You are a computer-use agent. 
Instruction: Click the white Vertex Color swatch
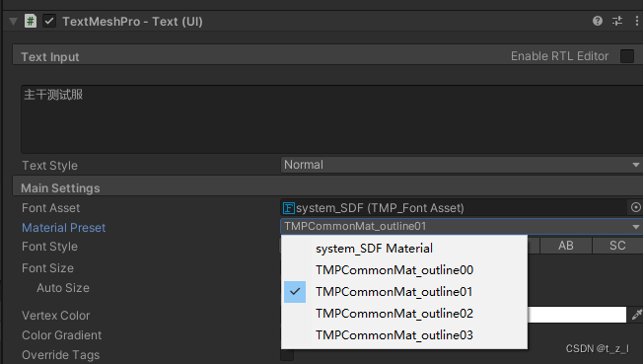pos(577,315)
